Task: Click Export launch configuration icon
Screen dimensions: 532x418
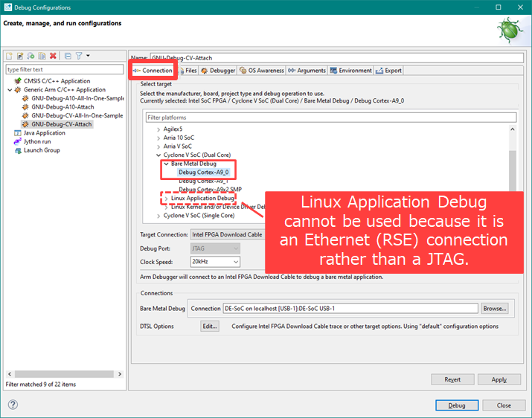Action: pos(32,56)
